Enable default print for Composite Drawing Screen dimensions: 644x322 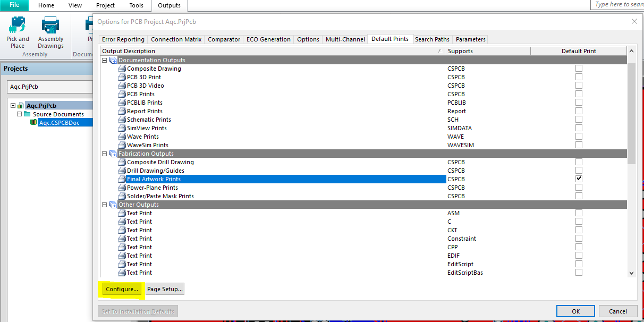[579, 69]
